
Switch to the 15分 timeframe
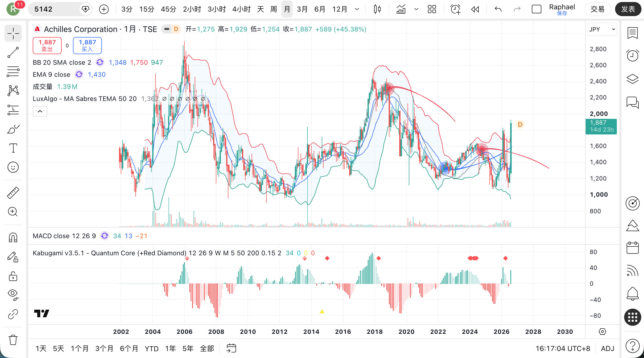pyautogui.click(x=147, y=9)
